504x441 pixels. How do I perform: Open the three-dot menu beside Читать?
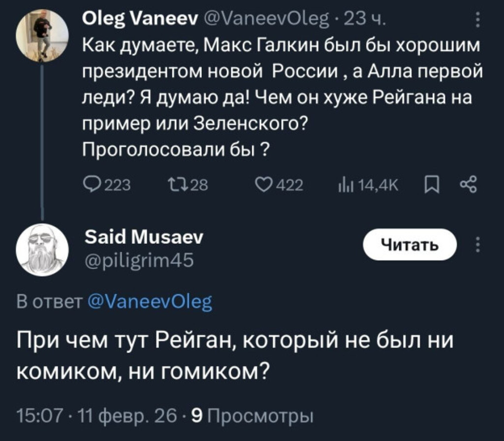click(476, 244)
